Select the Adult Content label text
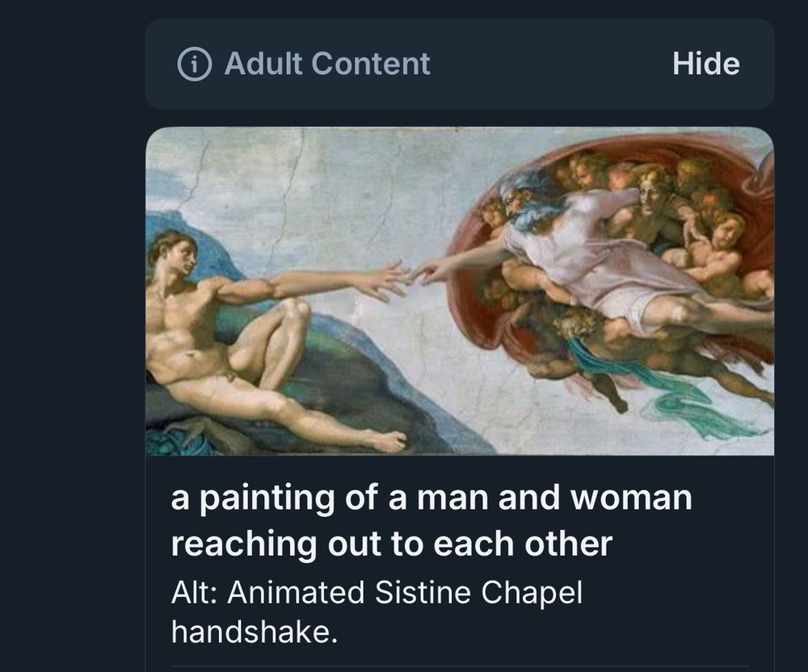Screen dimensions: 808x672 pos(327,62)
